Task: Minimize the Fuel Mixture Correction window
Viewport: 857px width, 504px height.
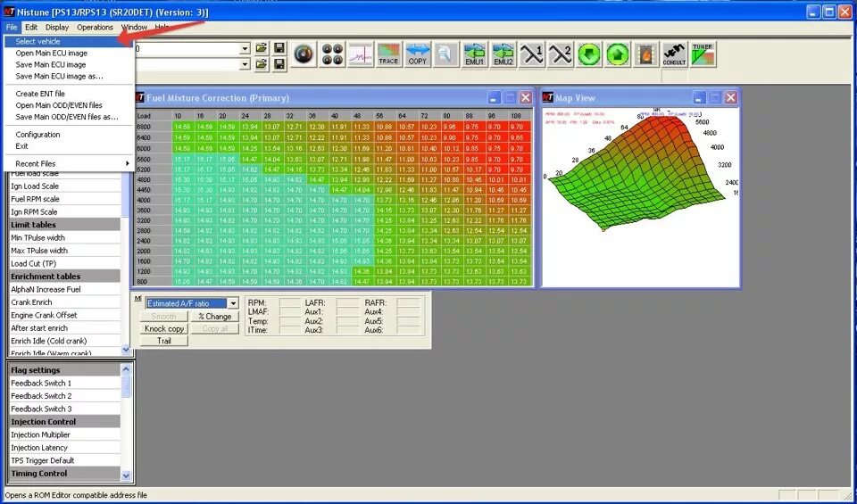Action: (494, 98)
